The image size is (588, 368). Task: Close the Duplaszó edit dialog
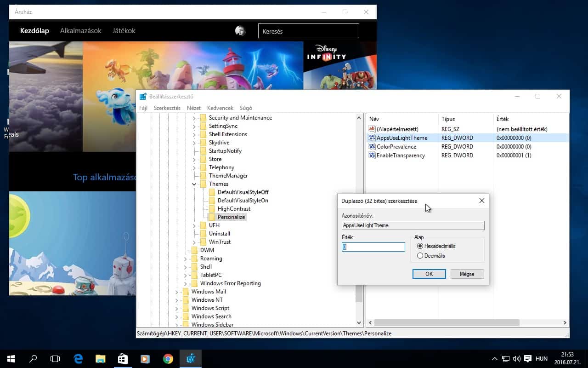tap(481, 201)
